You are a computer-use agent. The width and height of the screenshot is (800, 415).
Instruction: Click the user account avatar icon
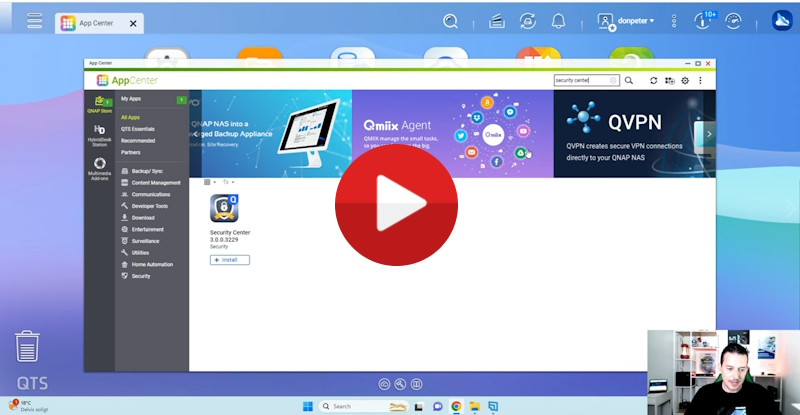coord(606,21)
